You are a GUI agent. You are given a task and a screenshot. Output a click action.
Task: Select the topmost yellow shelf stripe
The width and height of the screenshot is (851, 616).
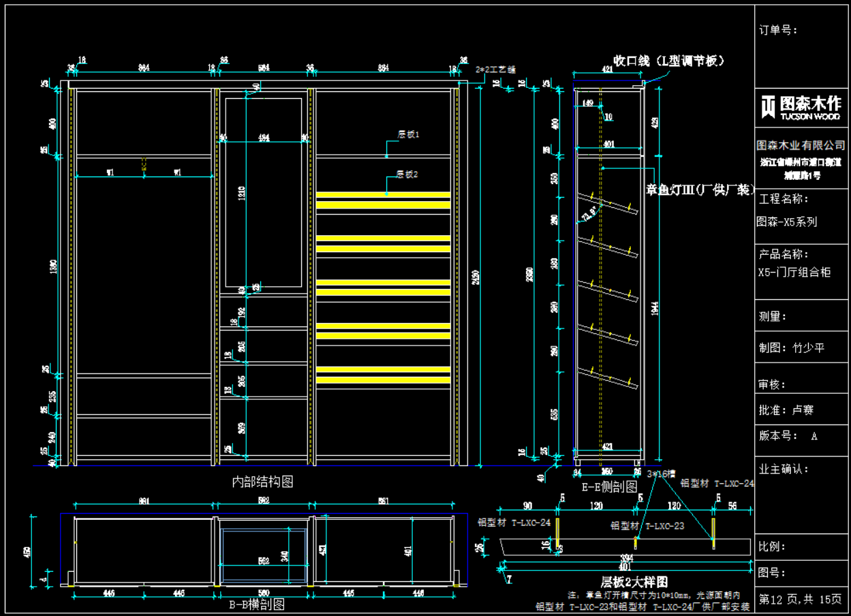pyautogui.click(x=383, y=195)
